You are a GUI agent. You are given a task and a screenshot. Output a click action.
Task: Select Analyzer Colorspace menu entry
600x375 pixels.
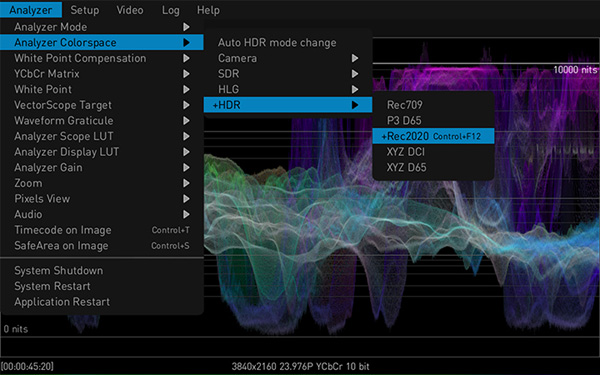(101, 42)
